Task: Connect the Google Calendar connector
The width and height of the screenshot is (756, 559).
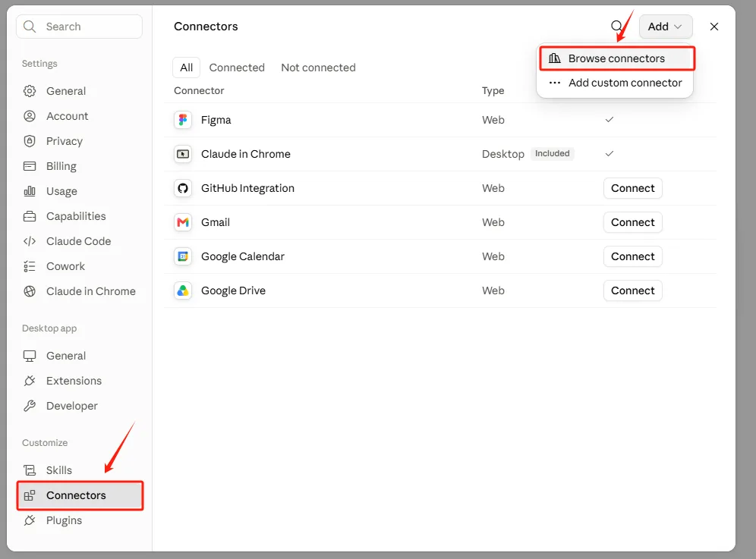Action: [x=632, y=257]
